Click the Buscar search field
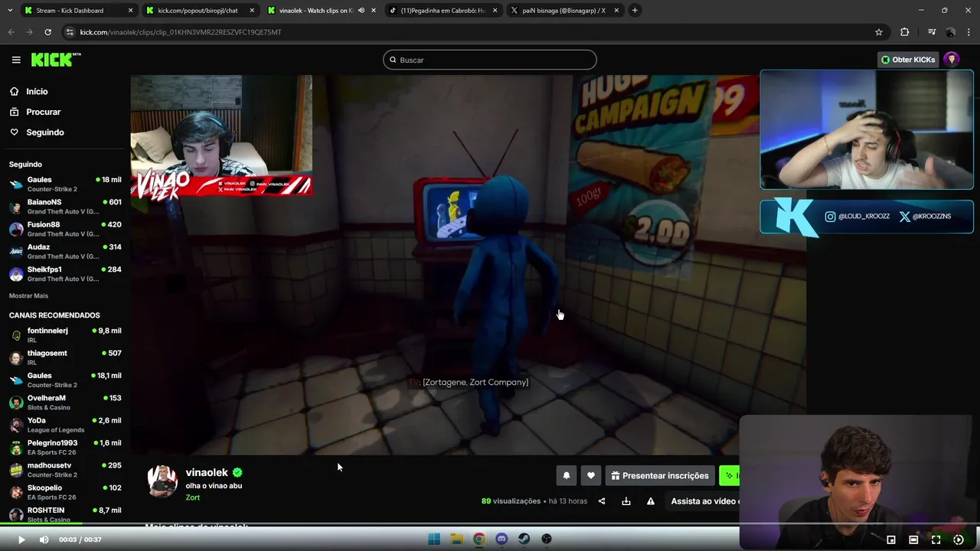 point(489,60)
